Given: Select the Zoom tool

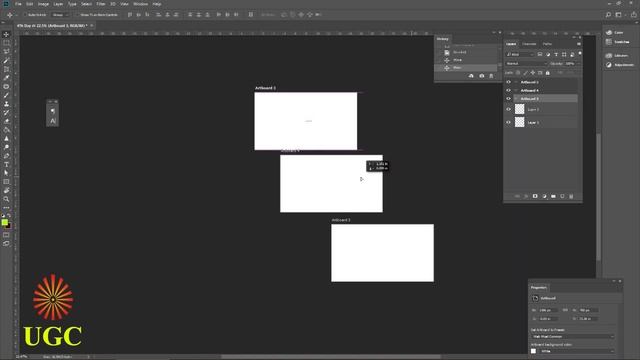Looking at the screenshot, I should 6,199.
